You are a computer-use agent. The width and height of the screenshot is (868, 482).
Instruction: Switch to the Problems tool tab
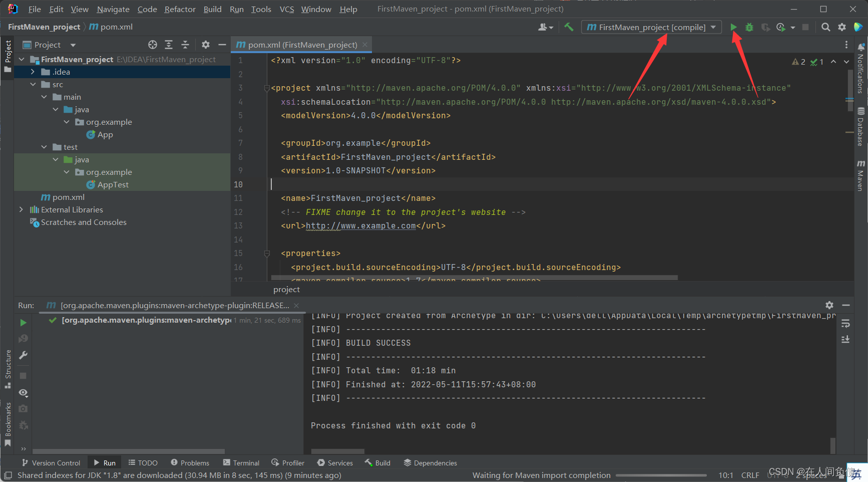[190, 463]
